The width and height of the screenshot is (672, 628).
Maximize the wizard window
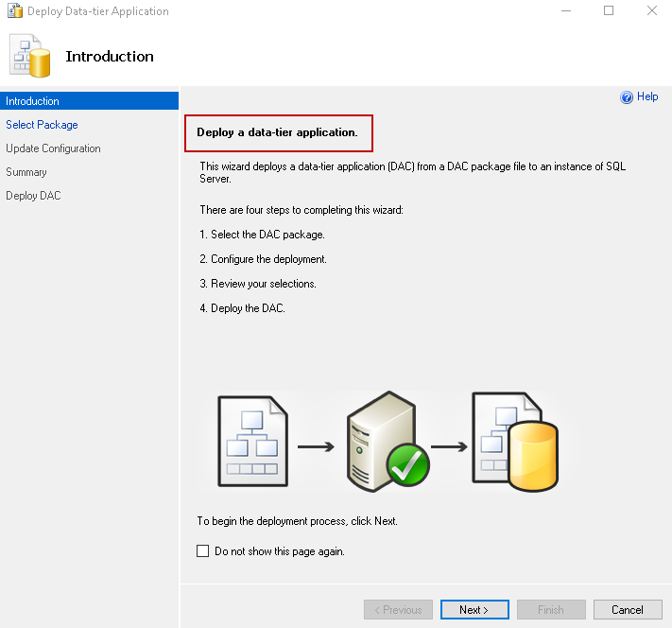point(609,10)
